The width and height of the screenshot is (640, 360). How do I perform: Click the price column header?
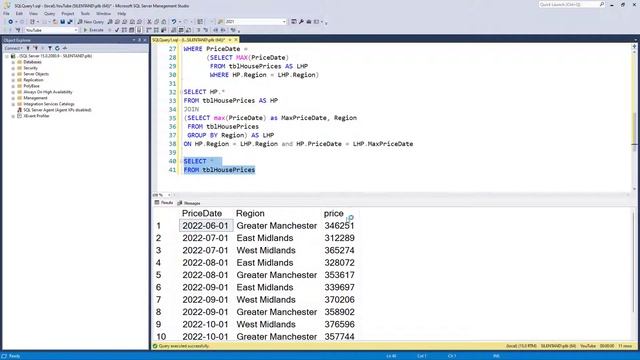click(333, 213)
